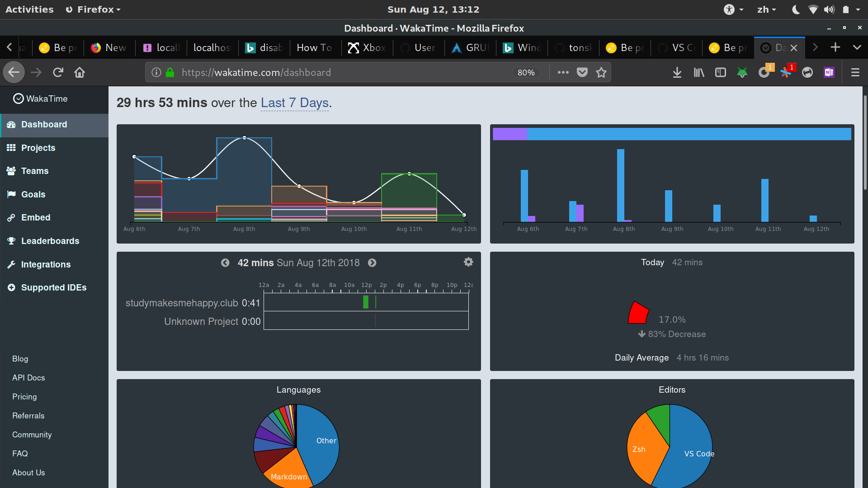Go to next day in timeline card
Viewport: 868px width, 488px height.
tap(372, 263)
